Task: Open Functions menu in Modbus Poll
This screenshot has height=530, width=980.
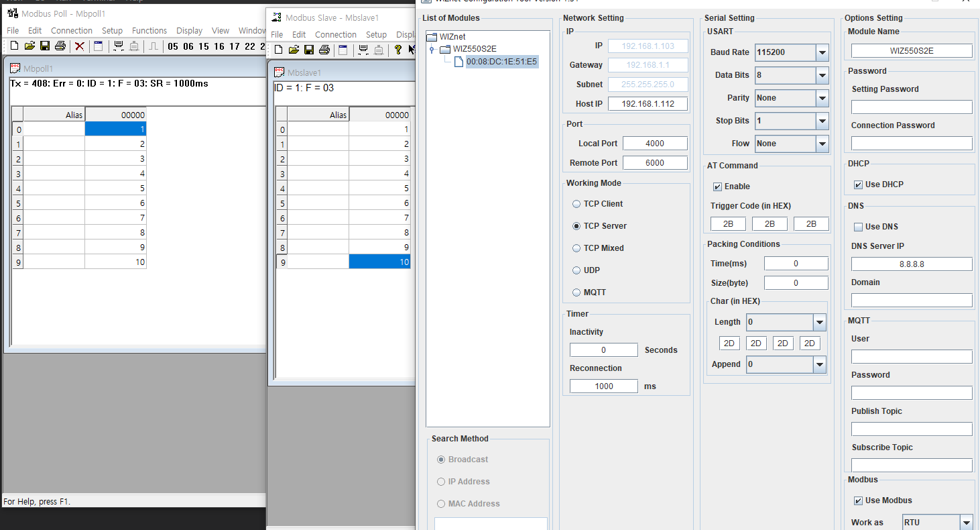Action: (x=149, y=30)
